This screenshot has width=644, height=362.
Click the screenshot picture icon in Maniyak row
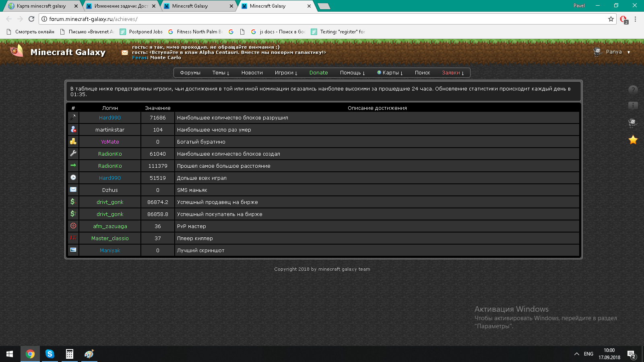[73, 250]
